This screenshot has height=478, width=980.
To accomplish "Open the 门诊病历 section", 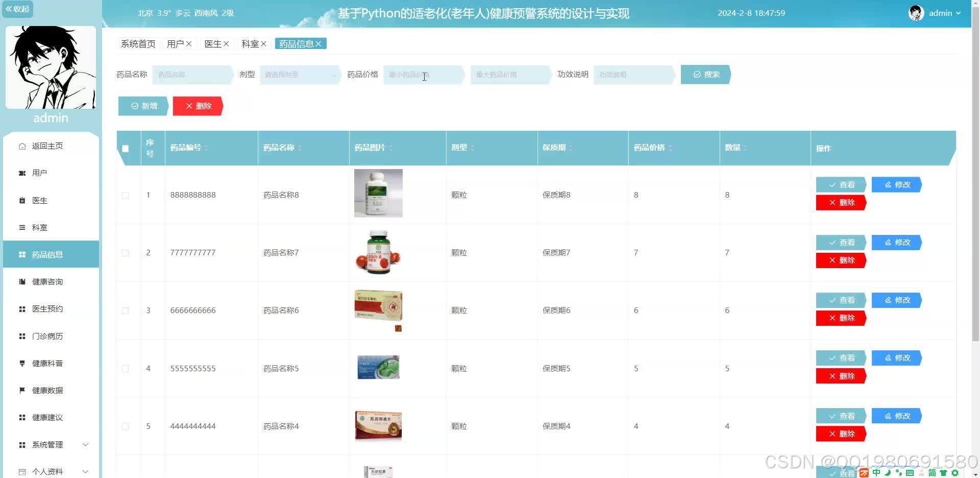I will coord(46,336).
